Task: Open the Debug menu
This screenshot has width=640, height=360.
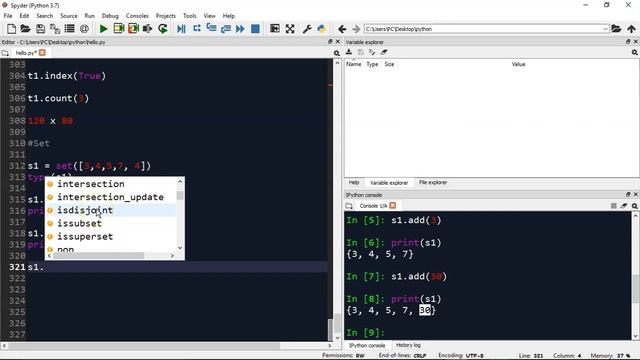Action: (x=110, y=16)
